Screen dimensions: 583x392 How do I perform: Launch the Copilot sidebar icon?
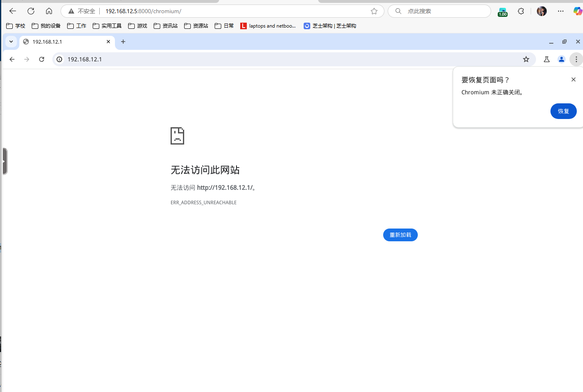click(578, 11)
